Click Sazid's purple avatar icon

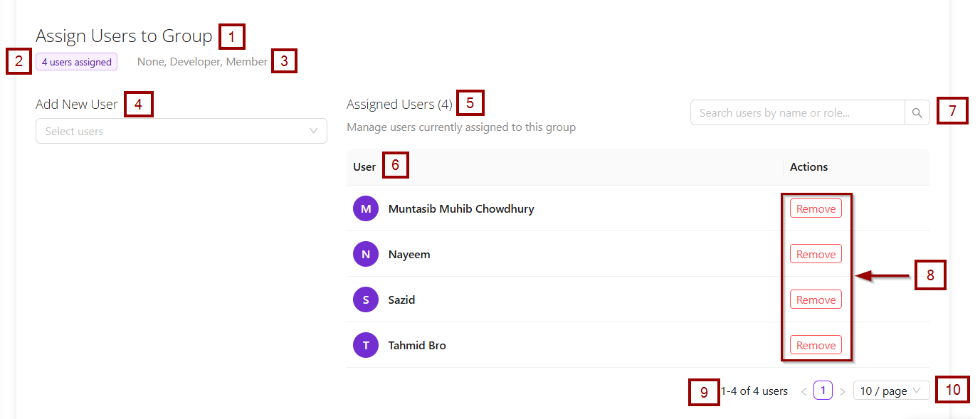(366, 299)
